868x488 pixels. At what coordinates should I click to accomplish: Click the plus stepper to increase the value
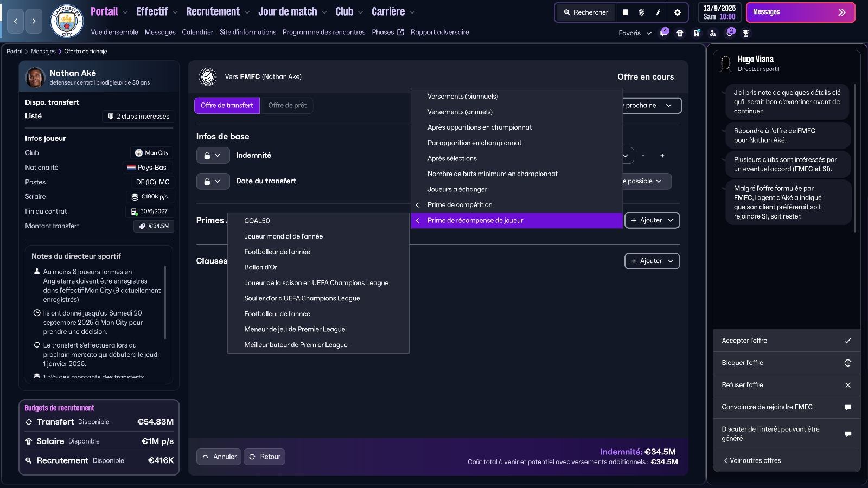click(x=662, y=156)
